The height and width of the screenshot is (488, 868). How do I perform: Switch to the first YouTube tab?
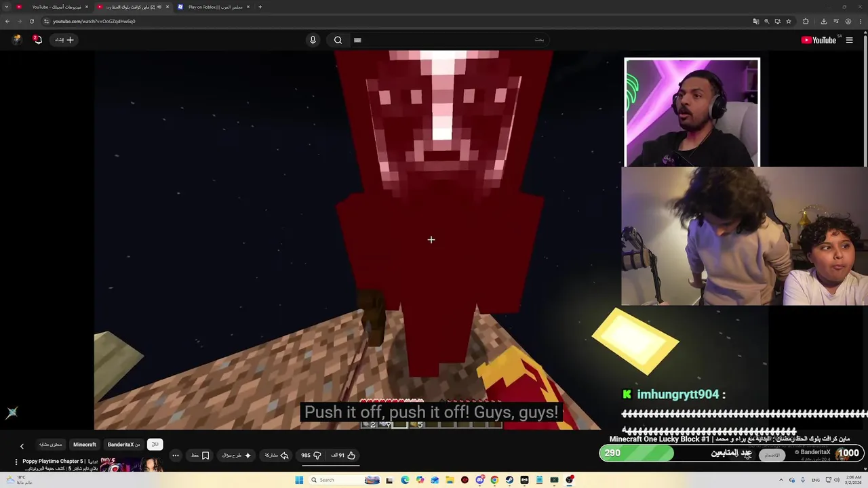52,7
